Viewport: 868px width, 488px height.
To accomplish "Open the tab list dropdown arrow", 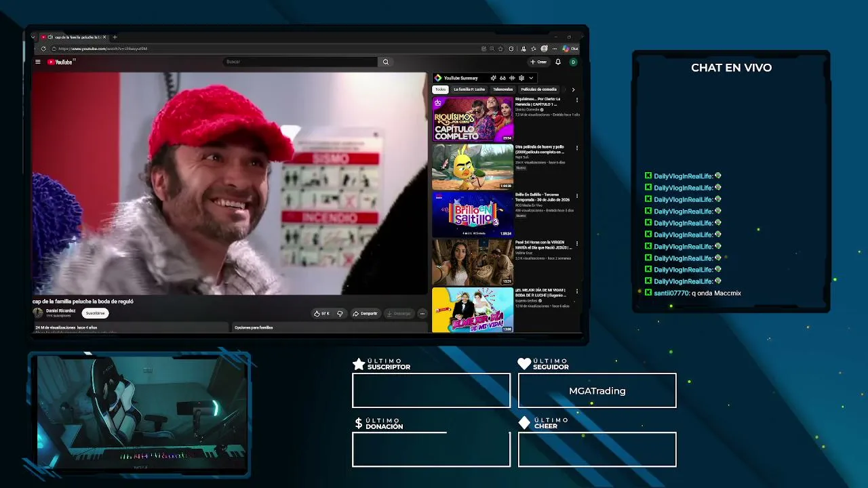I will coord(33,37).
